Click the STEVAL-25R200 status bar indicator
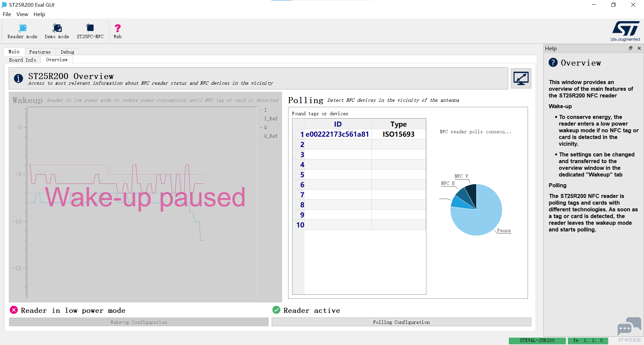Viewport: 644px width, 345px height. point(537,341)
